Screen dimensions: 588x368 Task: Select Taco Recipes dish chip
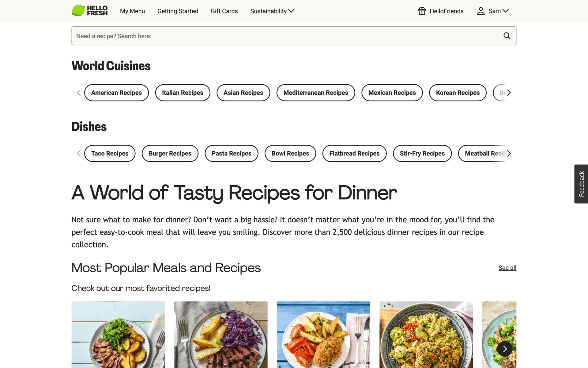[110, 153]
